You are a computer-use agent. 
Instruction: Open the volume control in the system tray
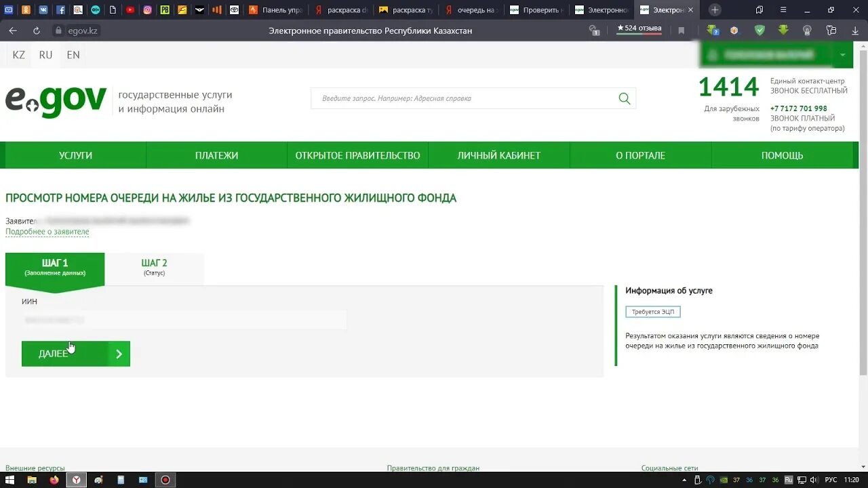[814, 479]
